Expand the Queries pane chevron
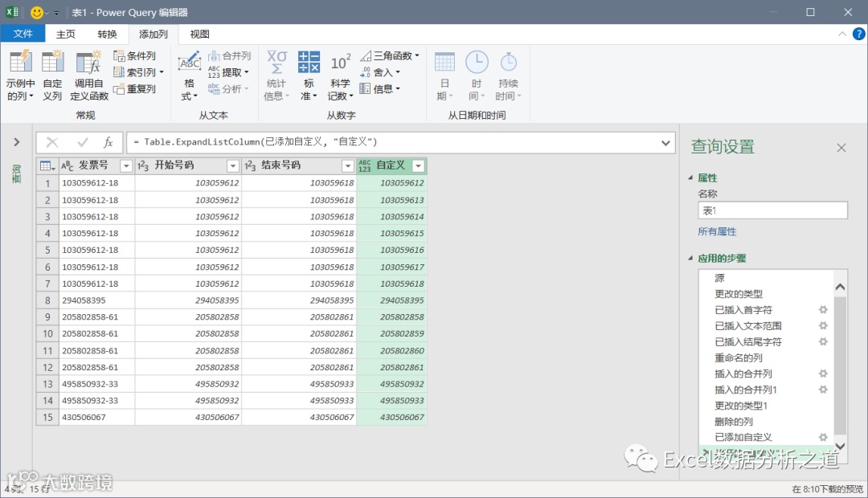868x498 pixels. [17, 142]
